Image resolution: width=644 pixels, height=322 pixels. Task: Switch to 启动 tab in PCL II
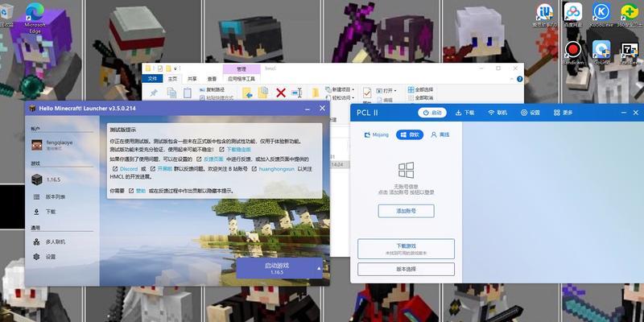[x=432, y=113]
